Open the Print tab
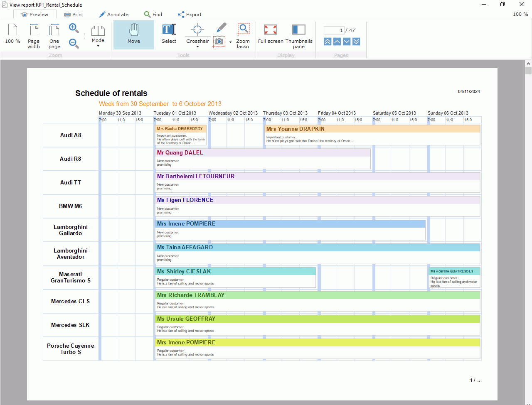Viewport: 532px width, 405px height. pyautogui.click(x=74, y=15)
